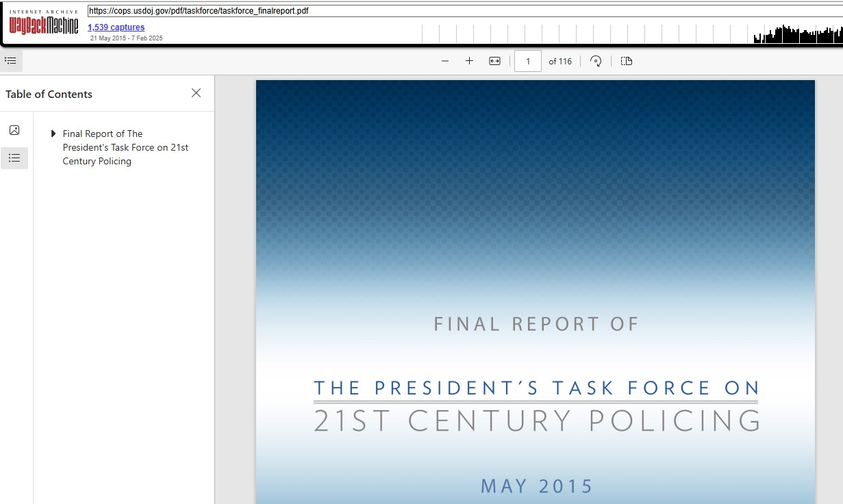Click the 'of 116' page count label
The width and height of the screenshot is (843, 504).
coord(560,61)
